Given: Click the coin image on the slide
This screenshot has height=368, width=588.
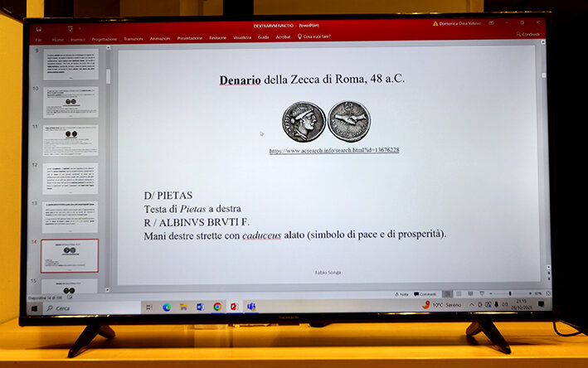Looking at the screenshot, I should pos(326,121).
